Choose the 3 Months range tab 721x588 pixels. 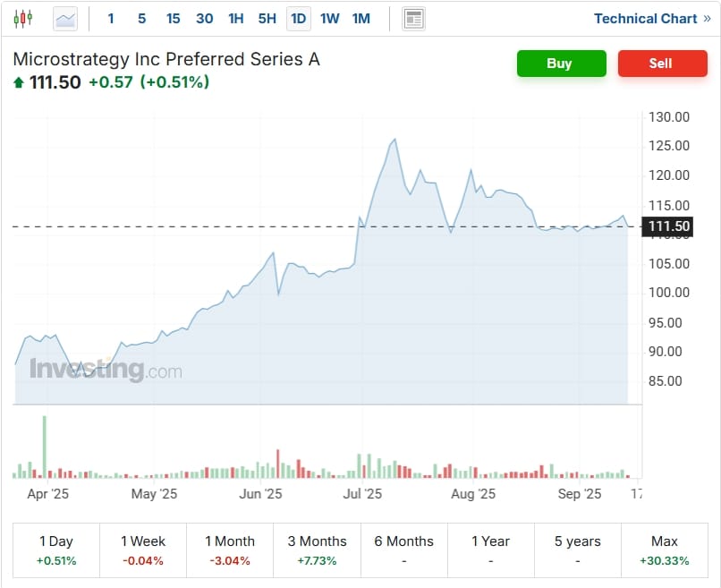click(x=317, y=550)
